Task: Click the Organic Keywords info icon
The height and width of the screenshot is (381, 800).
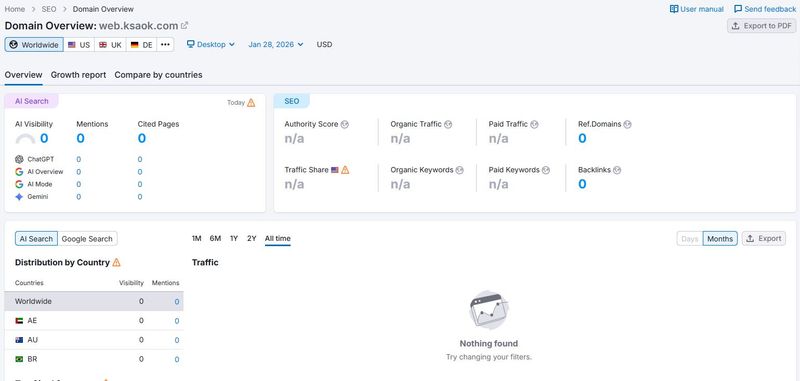Action: 460,170
